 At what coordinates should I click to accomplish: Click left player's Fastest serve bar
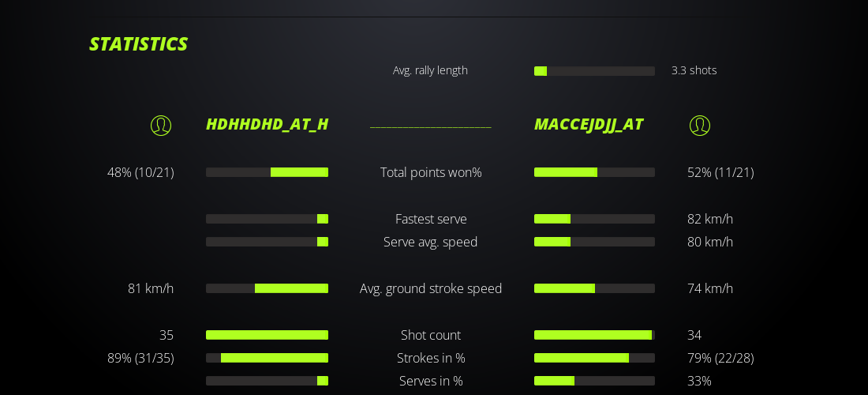point(267,219)
